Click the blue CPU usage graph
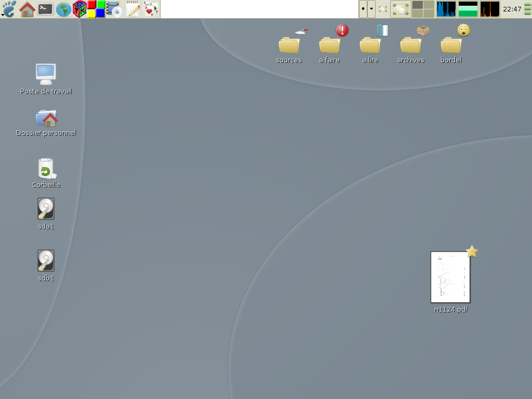This screenshot has height=399, width=532. click(x=446, y=9)
